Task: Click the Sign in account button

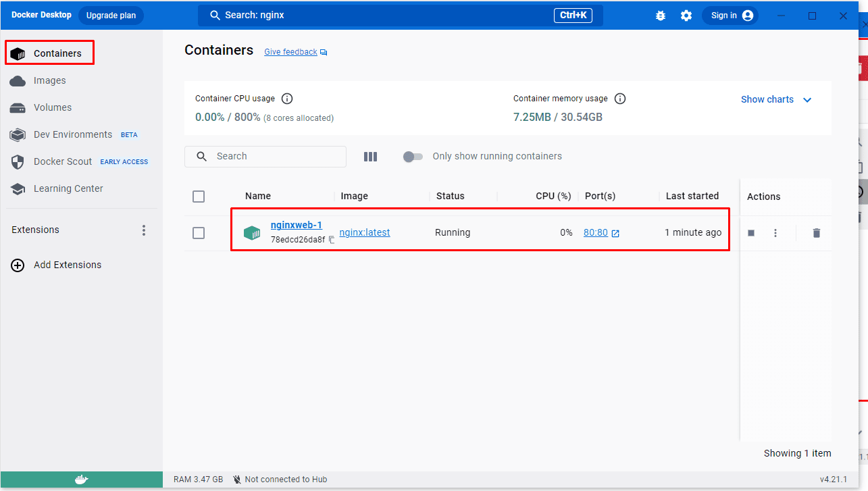Action: click(730, 16)
